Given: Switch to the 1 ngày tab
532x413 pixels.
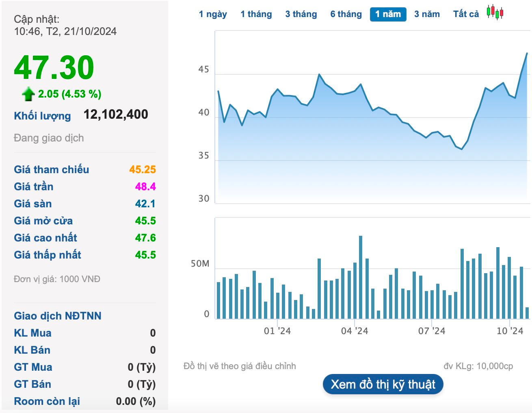Looking at the screenshot, I should 213,14.
